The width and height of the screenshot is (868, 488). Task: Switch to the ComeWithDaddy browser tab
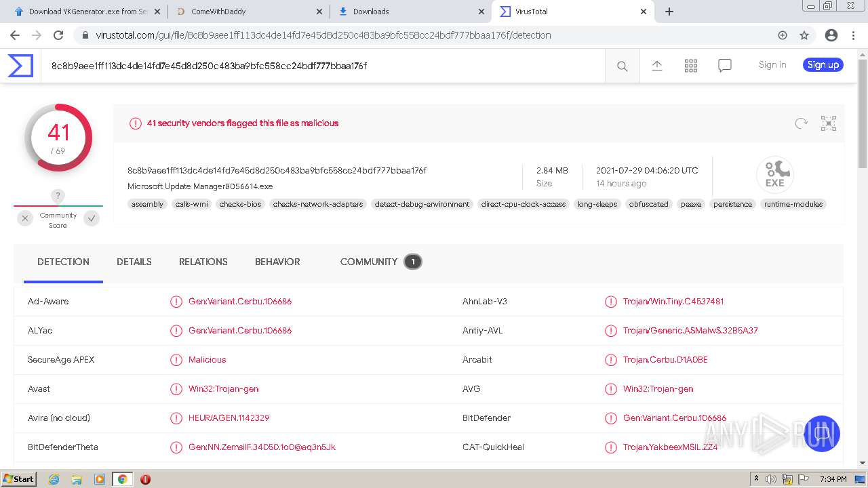pyautogui.click(x=249, y=12)
